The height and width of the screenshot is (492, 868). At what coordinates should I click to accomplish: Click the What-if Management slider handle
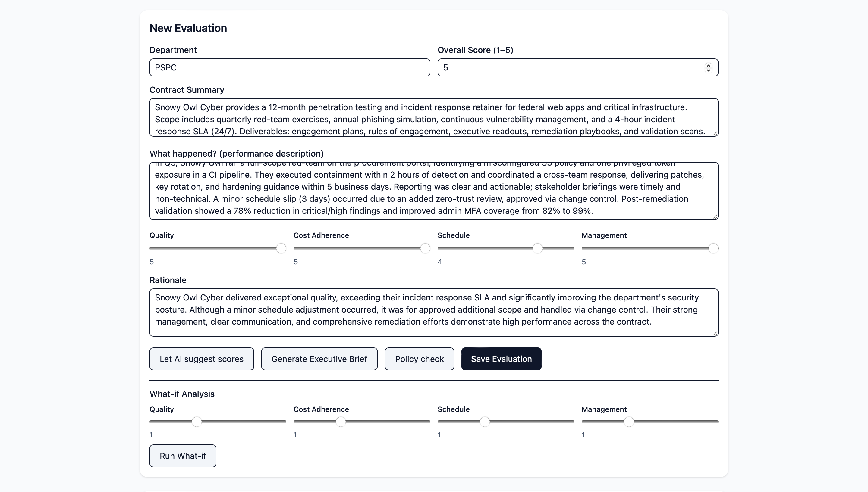(629, 422)
